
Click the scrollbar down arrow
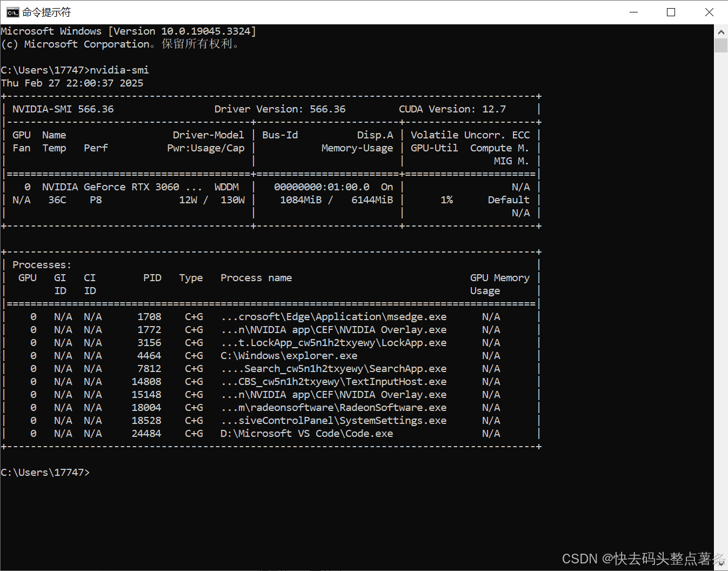coord(721,563)
